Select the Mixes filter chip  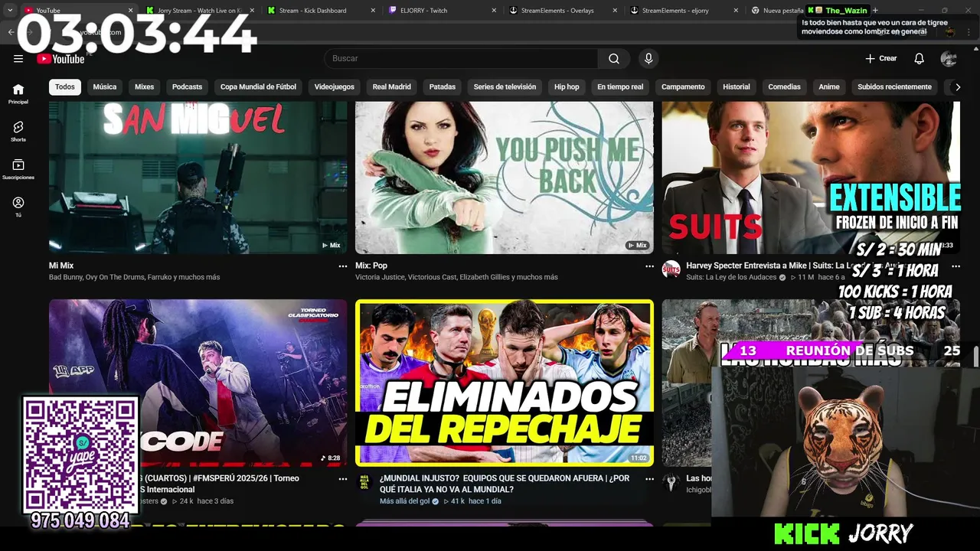pyautogui.click(x=145, y=87)
